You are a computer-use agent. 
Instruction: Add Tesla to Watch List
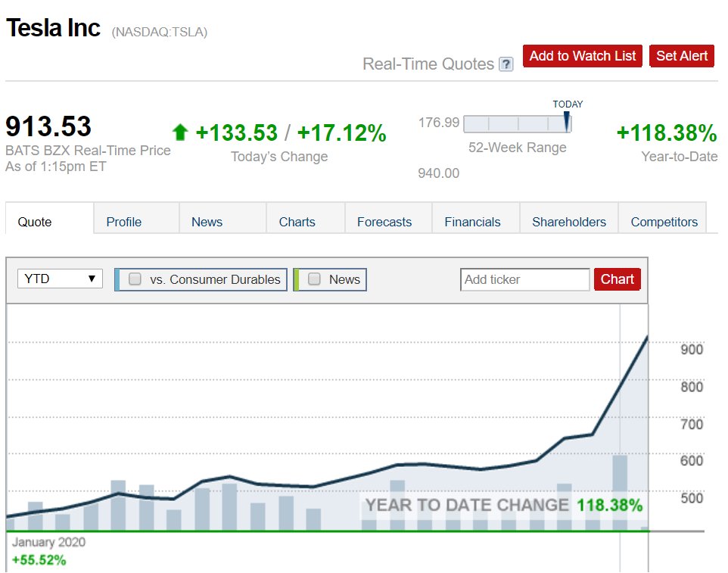click(x=582, y=56)
